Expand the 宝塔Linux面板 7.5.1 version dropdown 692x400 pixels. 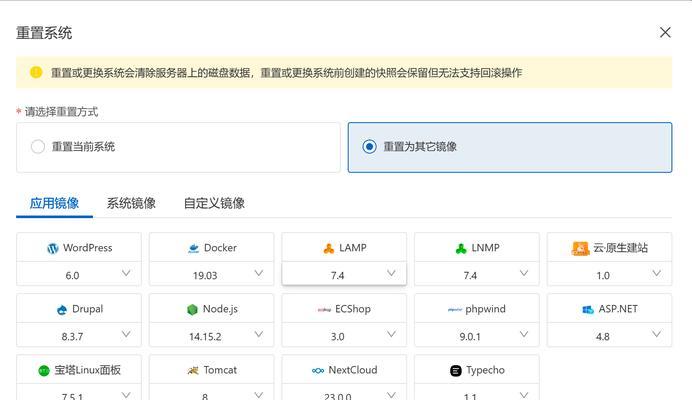pos(79,392)
